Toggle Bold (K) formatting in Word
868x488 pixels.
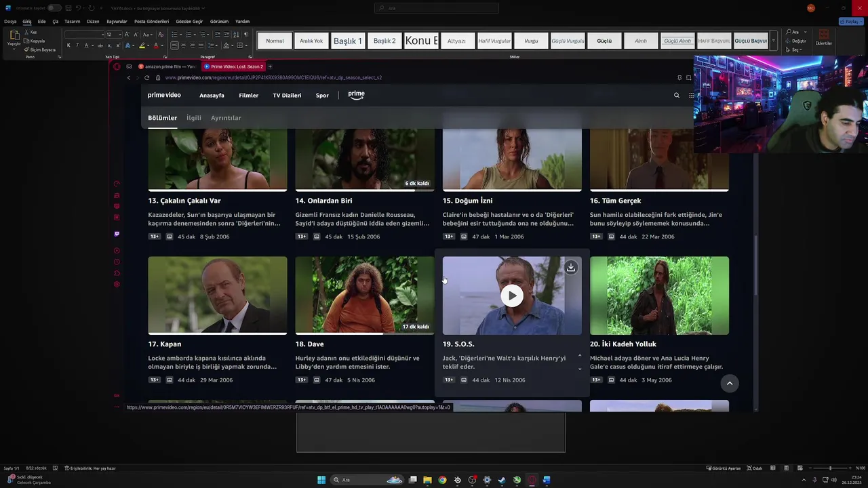pos(68,45)
